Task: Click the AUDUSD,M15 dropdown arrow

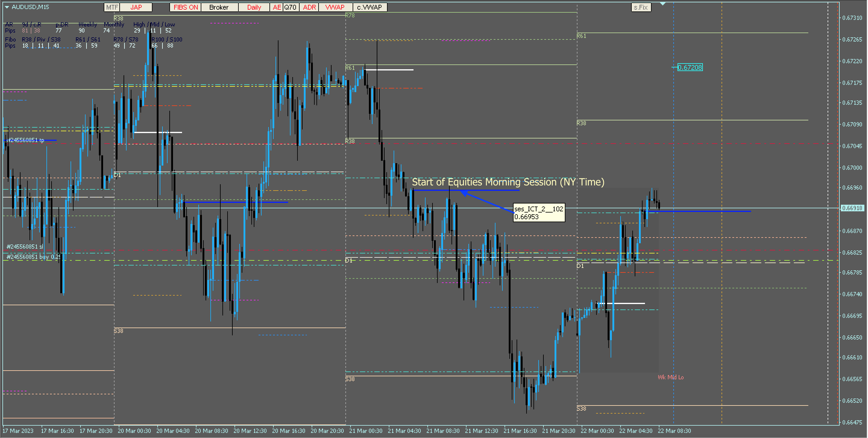Action: click(6, 7)
